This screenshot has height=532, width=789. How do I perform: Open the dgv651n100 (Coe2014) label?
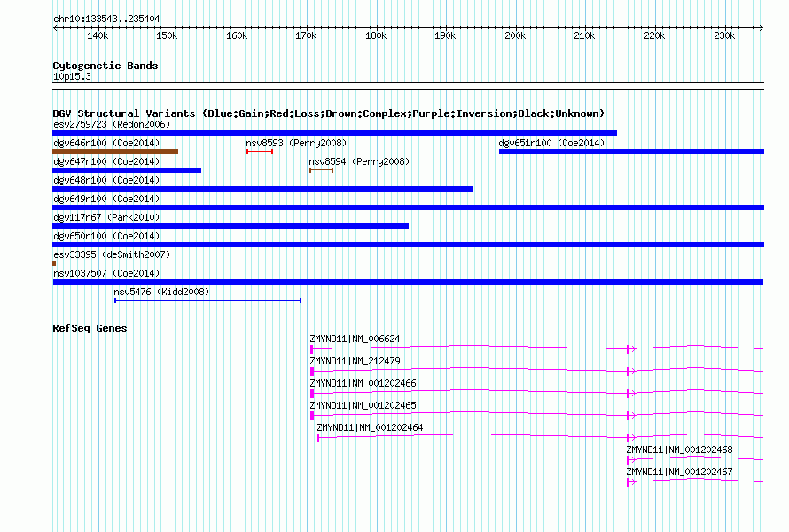click(551, 143)
